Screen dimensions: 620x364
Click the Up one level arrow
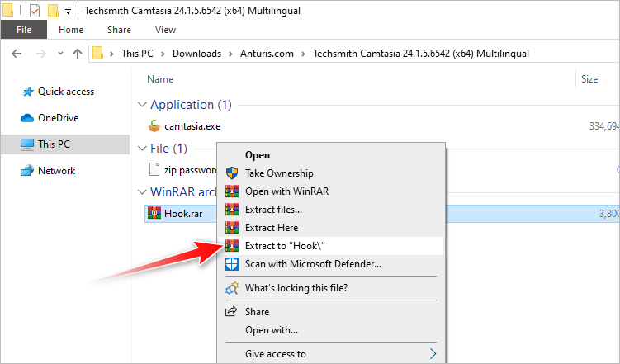[78, 54]
